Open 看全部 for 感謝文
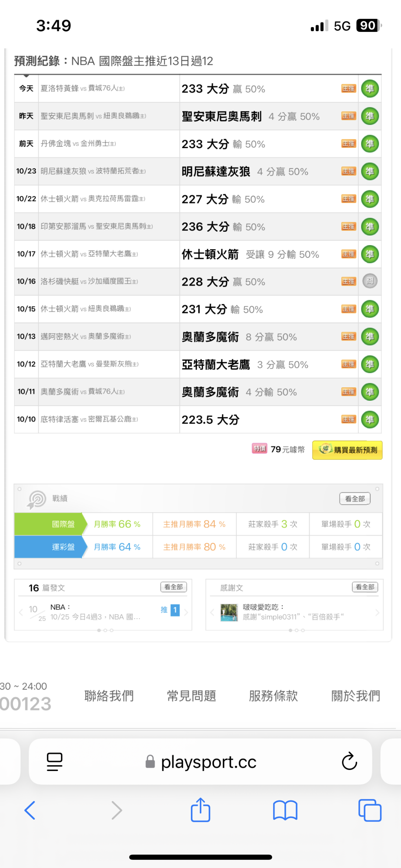This screenshot has width=401, height=868. [x=365, y=587]
